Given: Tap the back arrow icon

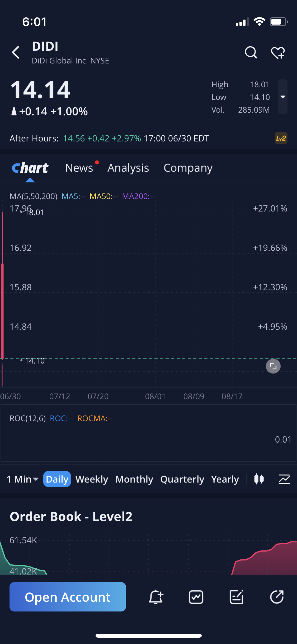Looking at the screenshot, I should (16, 52).
